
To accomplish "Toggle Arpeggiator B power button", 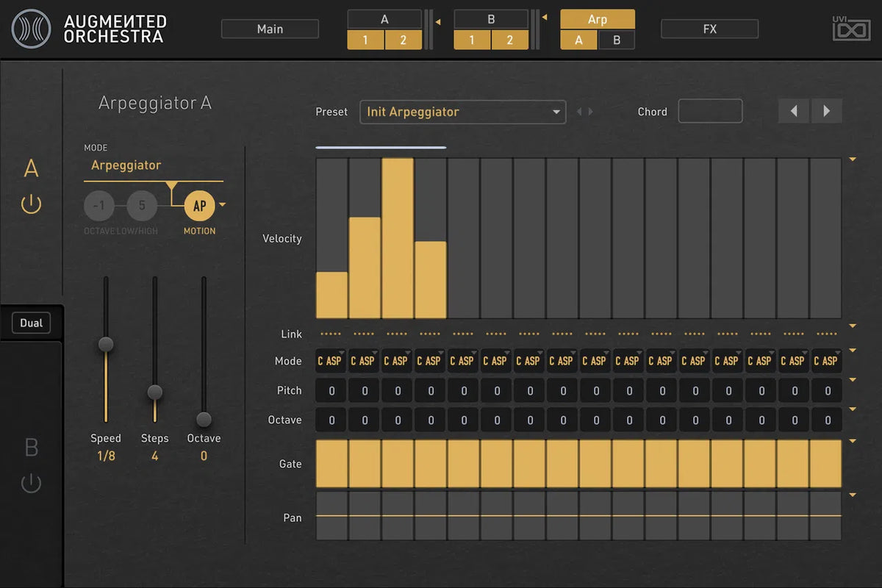I will pyautogui.click(x=31, y=484).
